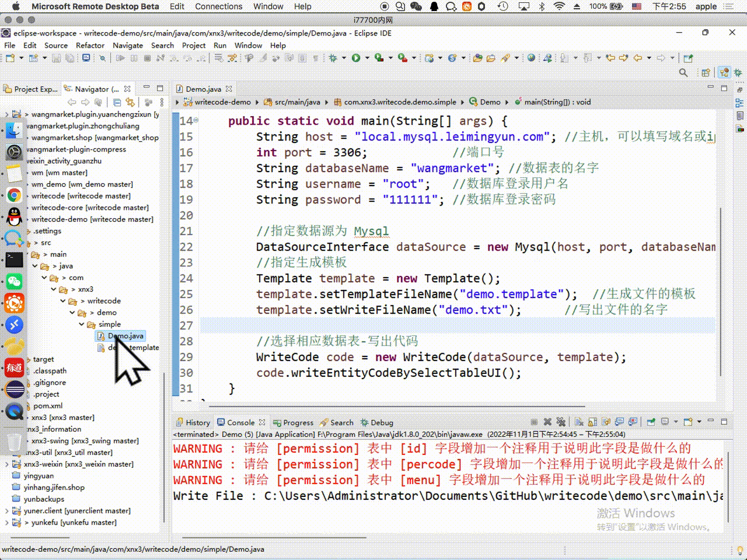
Task: Click Clear Console icon
Action: tap(579, 422)
